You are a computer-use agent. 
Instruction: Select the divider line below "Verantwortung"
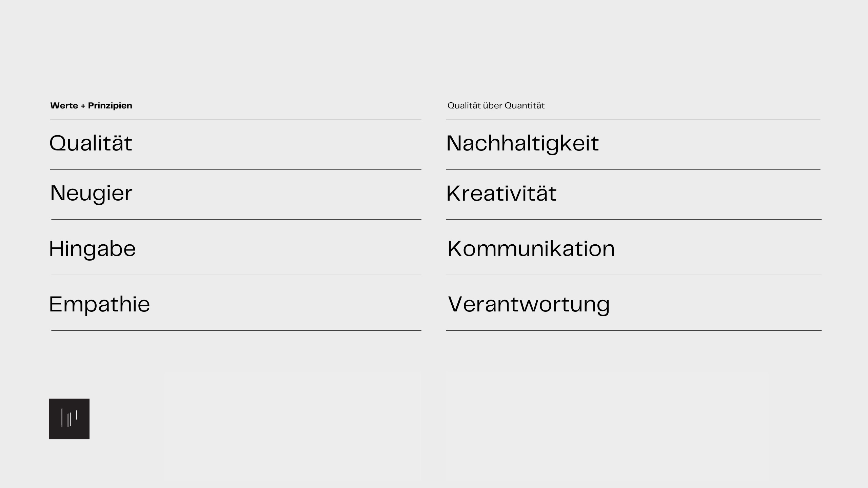(x=634, y=330)
